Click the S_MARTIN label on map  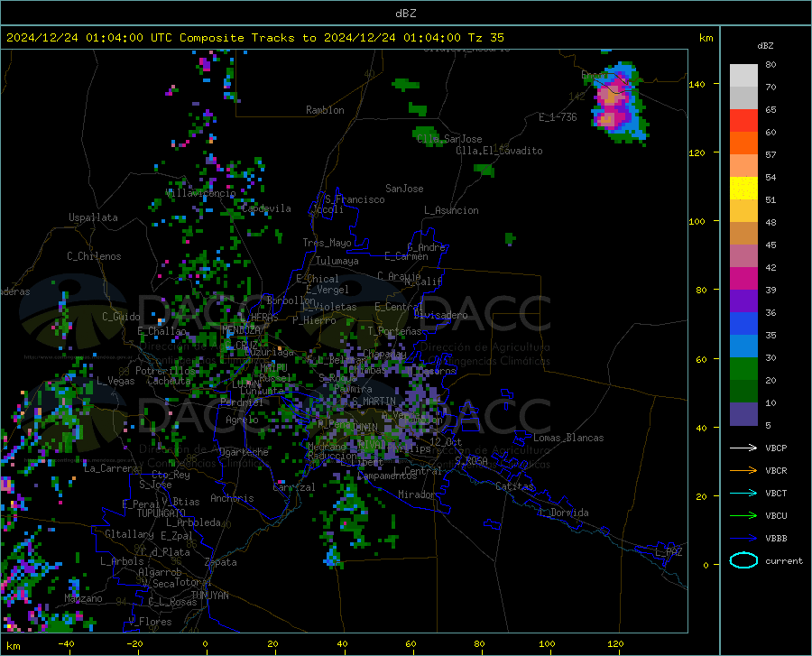374,402
